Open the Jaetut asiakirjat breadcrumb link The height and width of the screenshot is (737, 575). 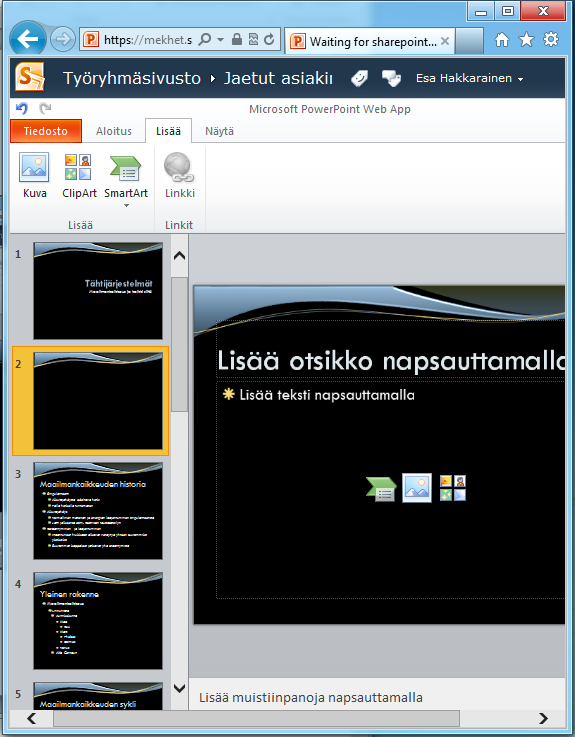[278, 78]
